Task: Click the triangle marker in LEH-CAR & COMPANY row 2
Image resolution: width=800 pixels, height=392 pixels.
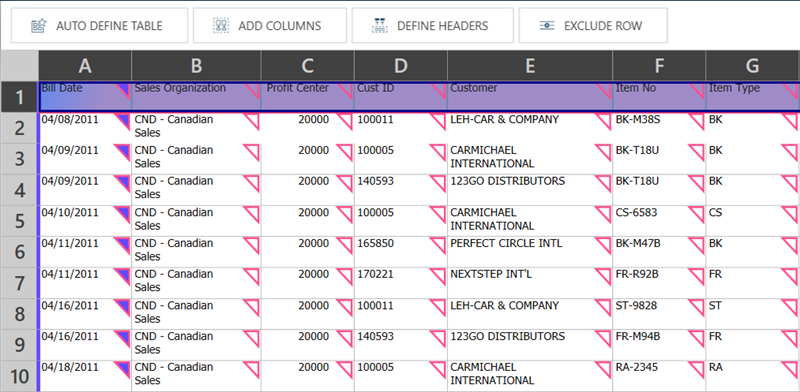Action: [x=603, y=122]
